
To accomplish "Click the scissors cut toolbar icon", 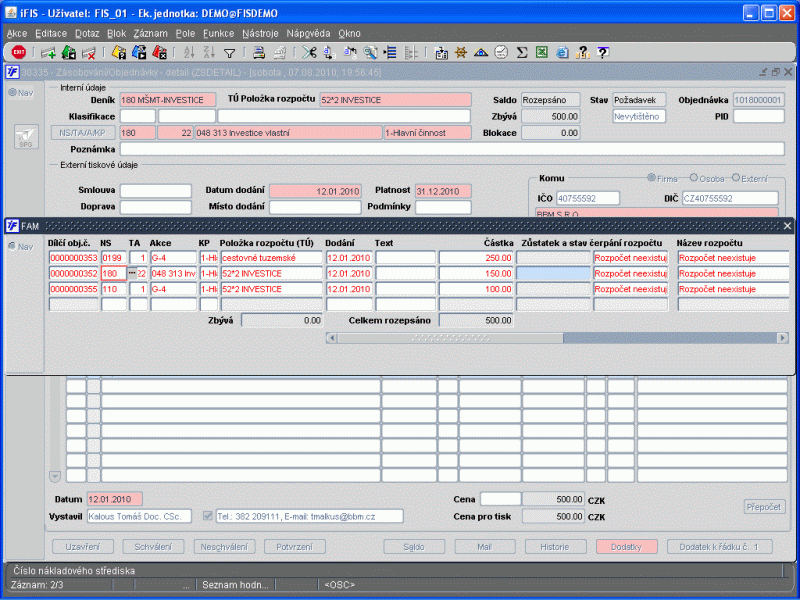I will 309,52.
